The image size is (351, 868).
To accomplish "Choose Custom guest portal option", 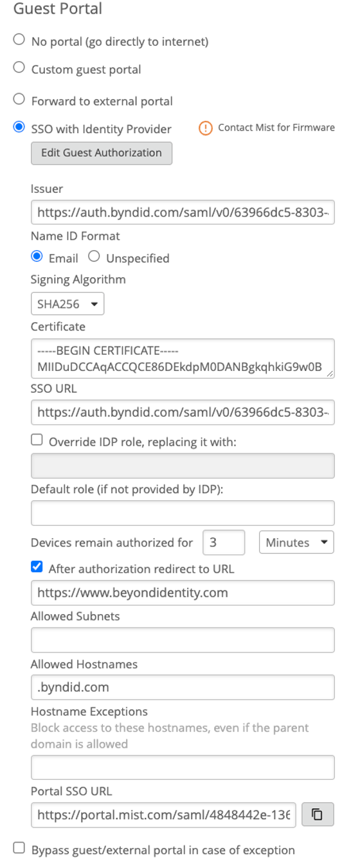I will (x=19, y=68).
